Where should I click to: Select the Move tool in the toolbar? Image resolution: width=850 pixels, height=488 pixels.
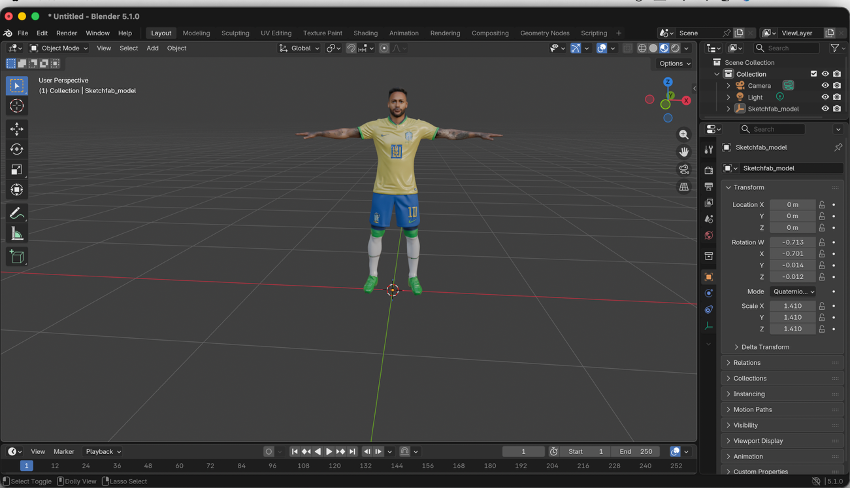16,129
